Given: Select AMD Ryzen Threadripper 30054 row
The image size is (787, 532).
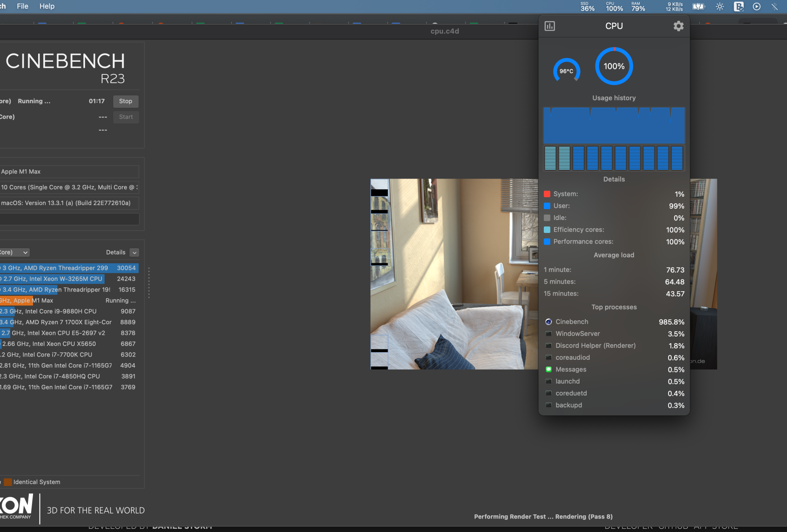Looking at the screenshot, I should point(69,268).
